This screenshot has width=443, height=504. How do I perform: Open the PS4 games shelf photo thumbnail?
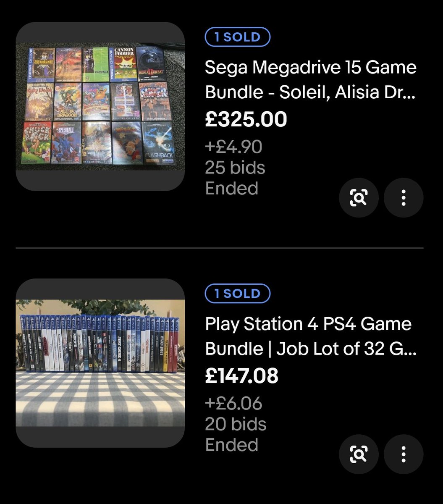pyautogui.click(x=100, y=363)
